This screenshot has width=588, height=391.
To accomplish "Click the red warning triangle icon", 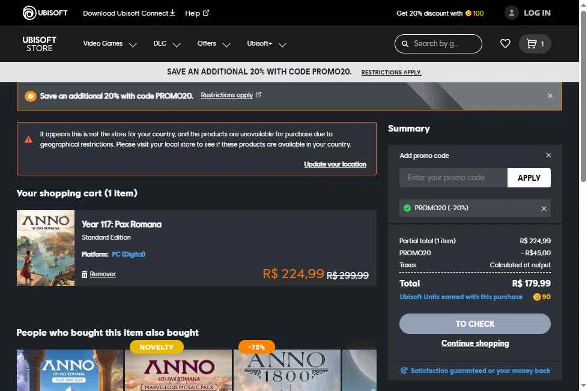I will 28,140.
